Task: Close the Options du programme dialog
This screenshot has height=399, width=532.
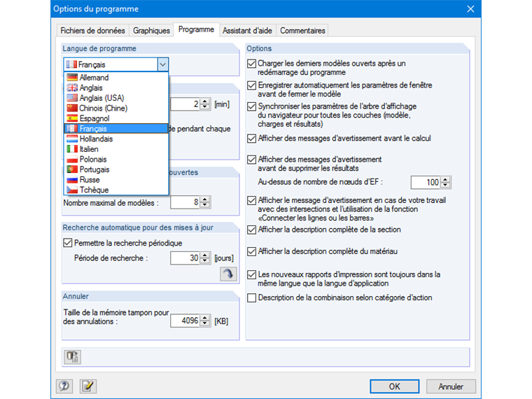Action: (470, 9)
